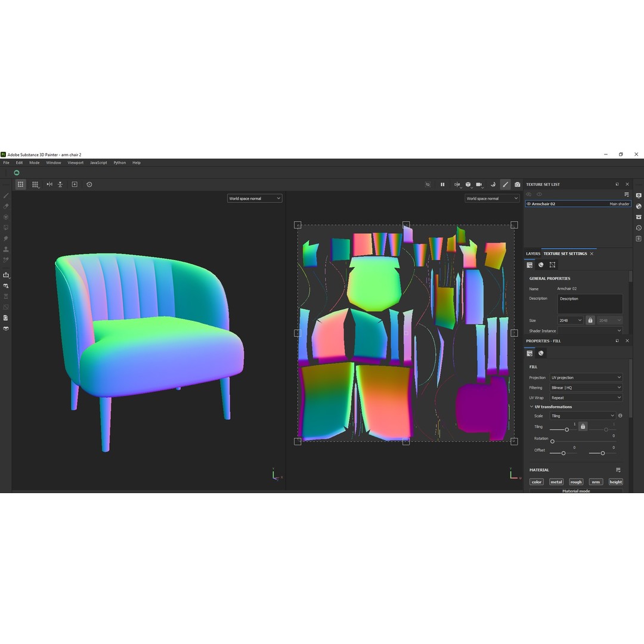This screenshot has width=644, height=644.
Task: Open the Scale Tiling dropdown
Action: tap(583, 416)
